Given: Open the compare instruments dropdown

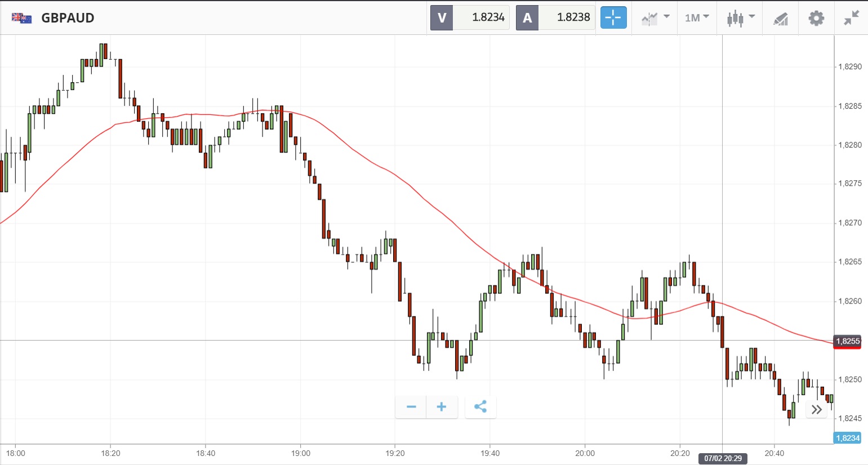Looking at the screenshot, I should [655, 17].
